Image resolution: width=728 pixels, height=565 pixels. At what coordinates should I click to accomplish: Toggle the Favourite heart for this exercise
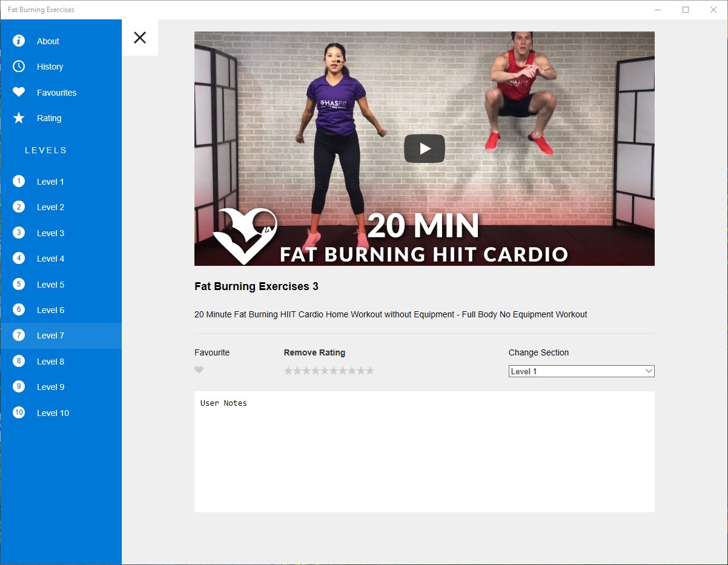(x=199, y=369)
